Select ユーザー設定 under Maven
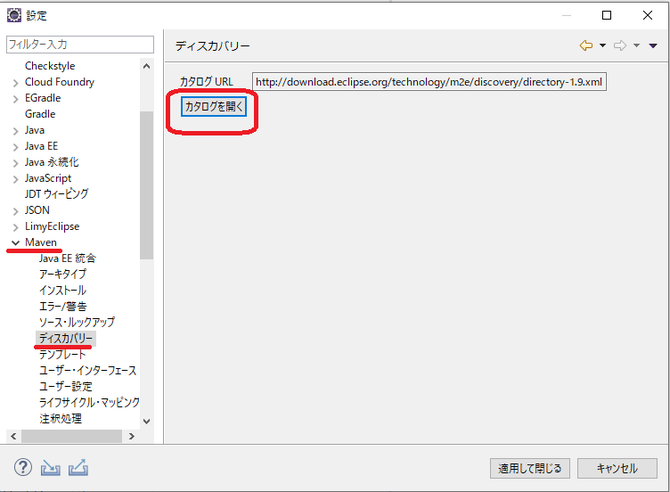 [x=66, y=386]
